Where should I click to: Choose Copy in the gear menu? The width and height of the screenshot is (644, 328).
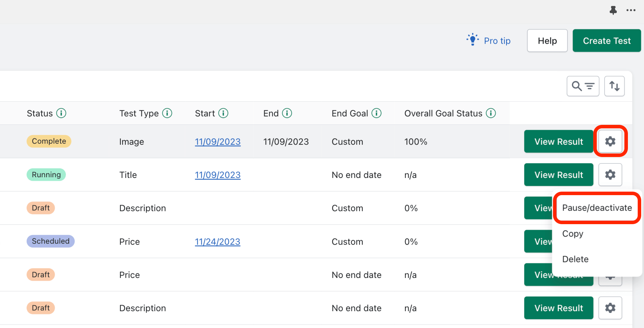click(x=573, y=234)
